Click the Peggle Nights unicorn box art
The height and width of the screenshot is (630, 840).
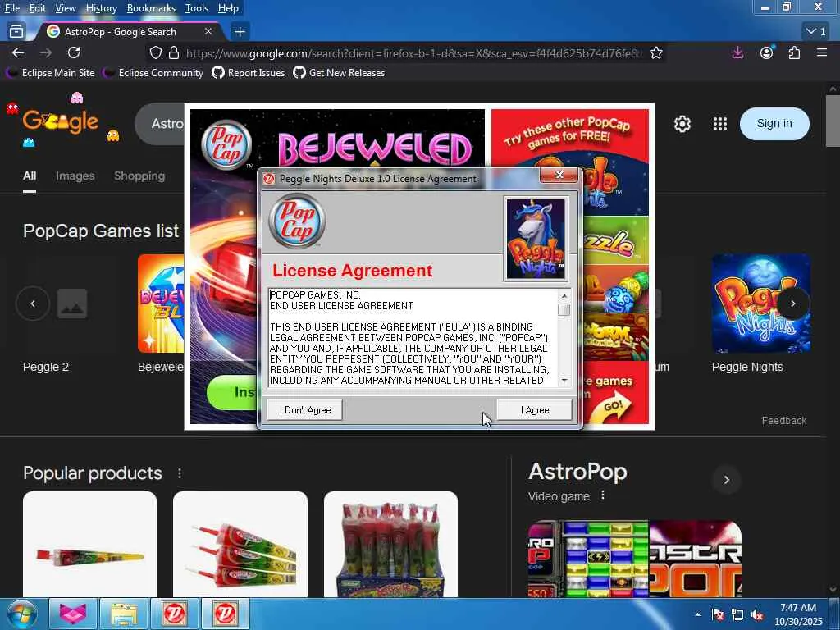point(536,239)
